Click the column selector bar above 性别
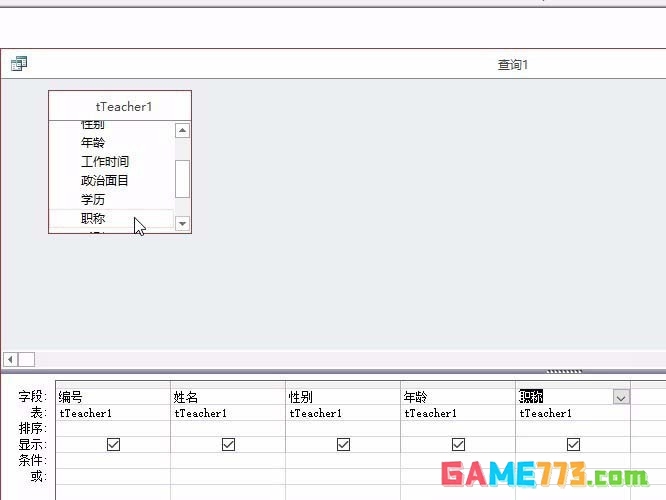Viewport: 666px width, 500px height. click(343, 384)
